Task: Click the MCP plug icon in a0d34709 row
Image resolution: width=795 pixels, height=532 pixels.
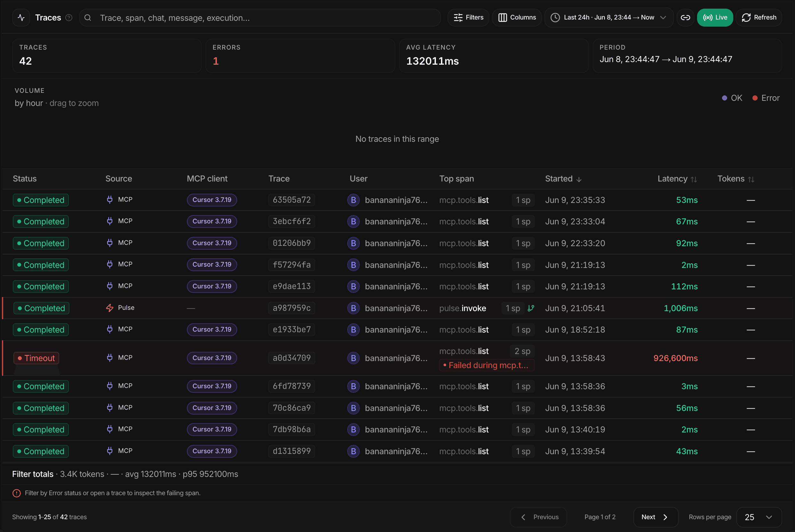Action: [x=109, y=358]
